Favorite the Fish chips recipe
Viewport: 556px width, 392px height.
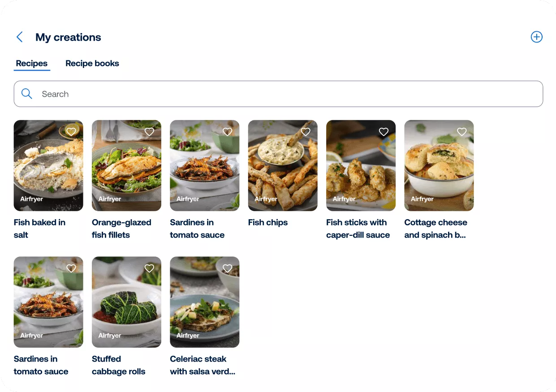306,132
